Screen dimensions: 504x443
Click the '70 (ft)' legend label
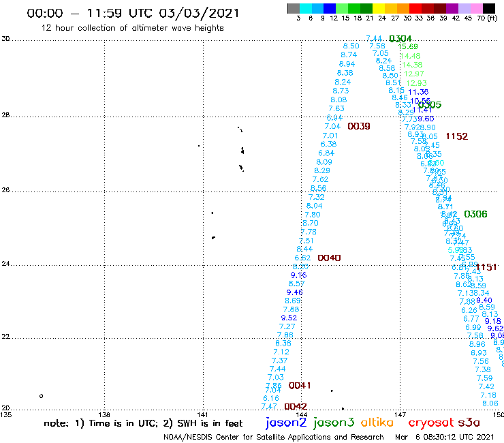point(487,18)
